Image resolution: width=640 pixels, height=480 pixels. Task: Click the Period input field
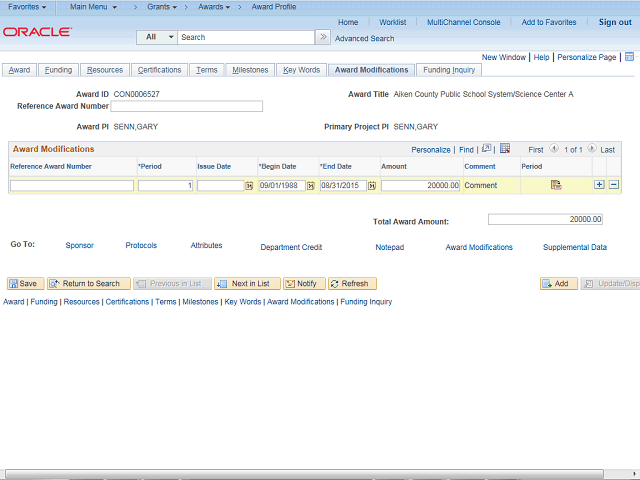(x=165, y=186)
